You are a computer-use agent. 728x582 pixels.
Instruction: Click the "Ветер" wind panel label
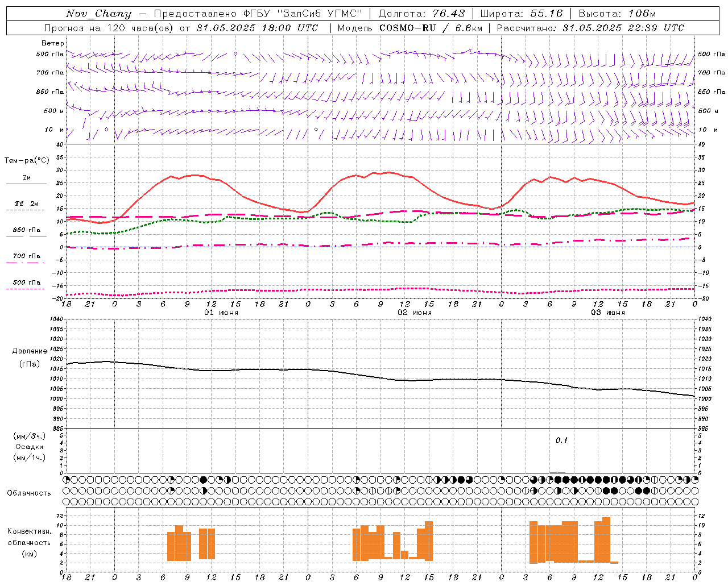(53, 43)
